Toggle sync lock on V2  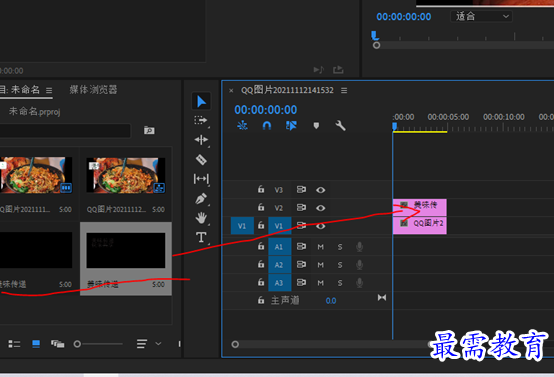[301, 208]
